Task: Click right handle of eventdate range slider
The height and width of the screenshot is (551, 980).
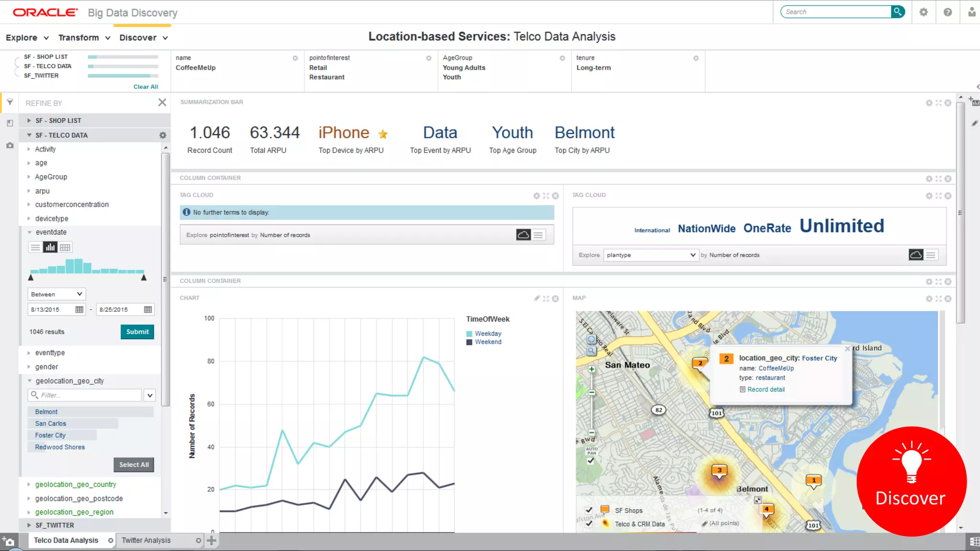Action: [144, 277]
